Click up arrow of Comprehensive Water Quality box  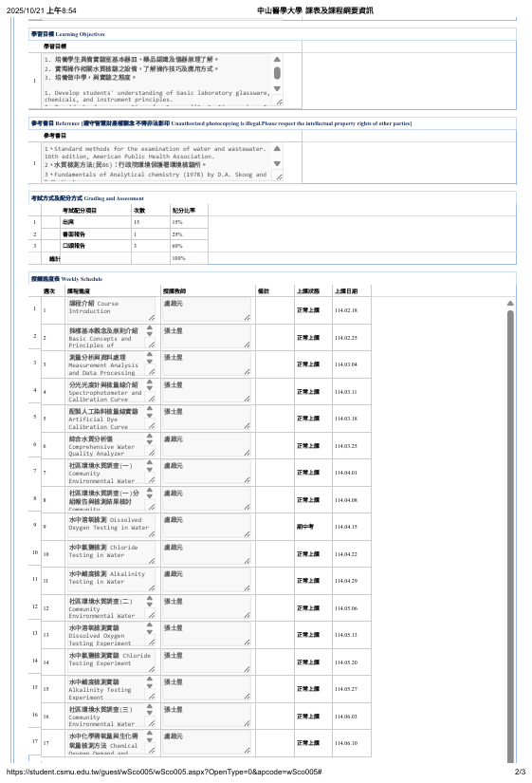point(150,437)
